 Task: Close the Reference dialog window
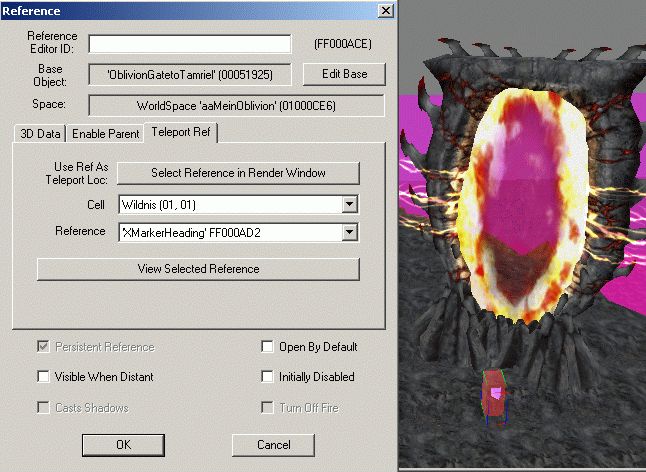pyautogui.click(x=386, y=10)
